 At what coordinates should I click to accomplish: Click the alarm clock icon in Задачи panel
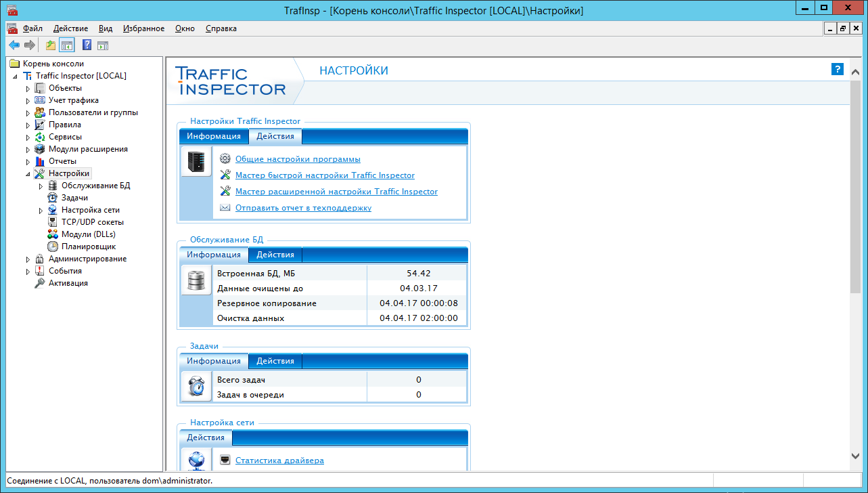point(196,387)
